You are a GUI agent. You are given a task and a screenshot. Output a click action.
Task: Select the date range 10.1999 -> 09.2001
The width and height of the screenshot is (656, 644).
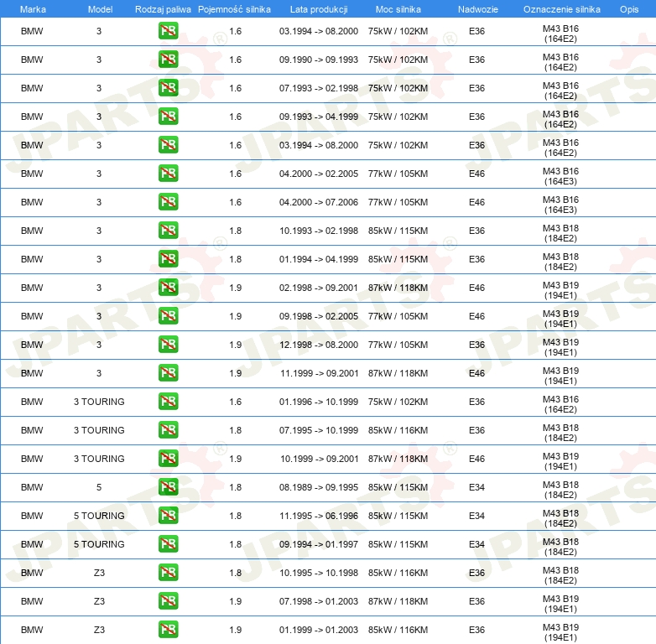click(320, 459)
